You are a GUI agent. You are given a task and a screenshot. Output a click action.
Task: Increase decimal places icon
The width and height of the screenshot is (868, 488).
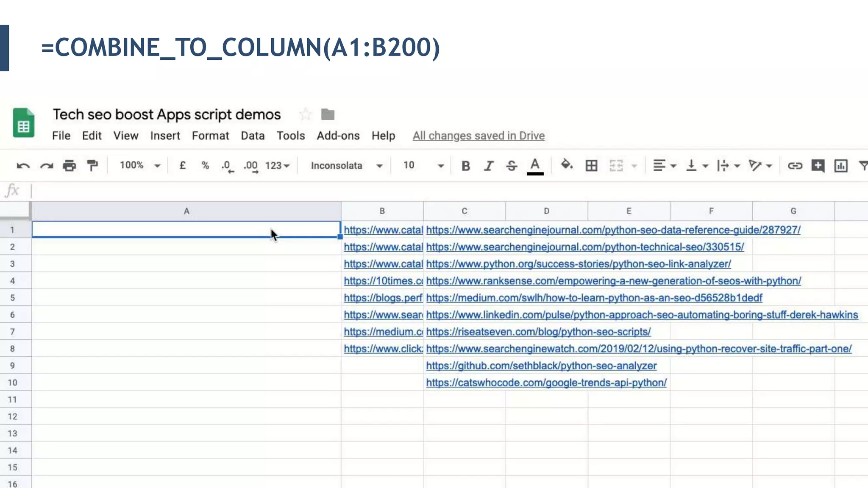click(x=250, y=166)
